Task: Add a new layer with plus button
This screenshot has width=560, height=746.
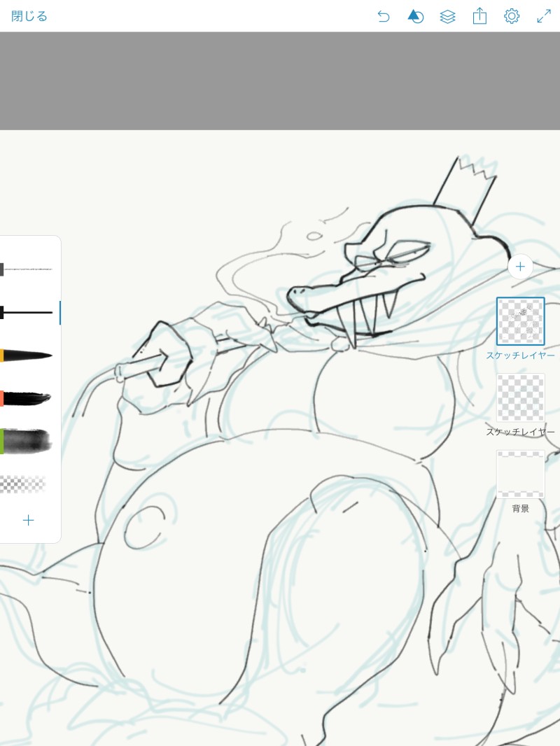Action: click(520, 267)
